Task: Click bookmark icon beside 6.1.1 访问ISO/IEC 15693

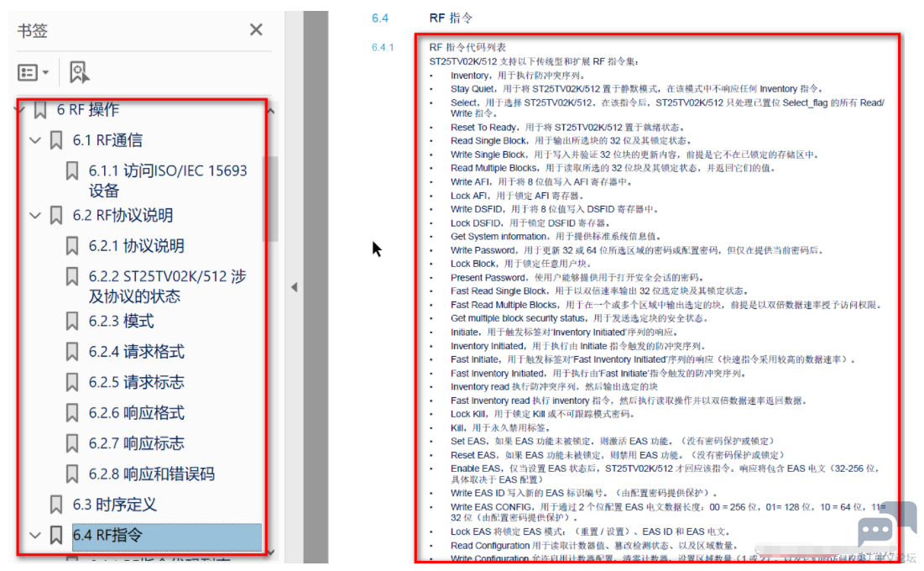Action: [x=72, y=171]
